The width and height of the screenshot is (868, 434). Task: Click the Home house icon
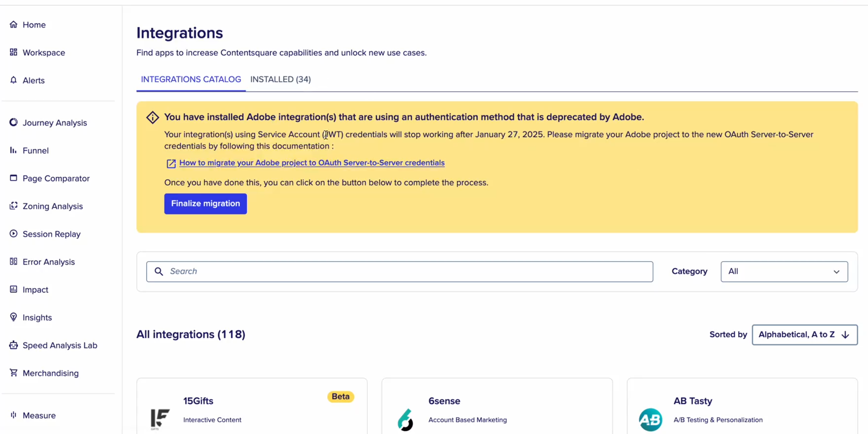click(x=14, y=24)
